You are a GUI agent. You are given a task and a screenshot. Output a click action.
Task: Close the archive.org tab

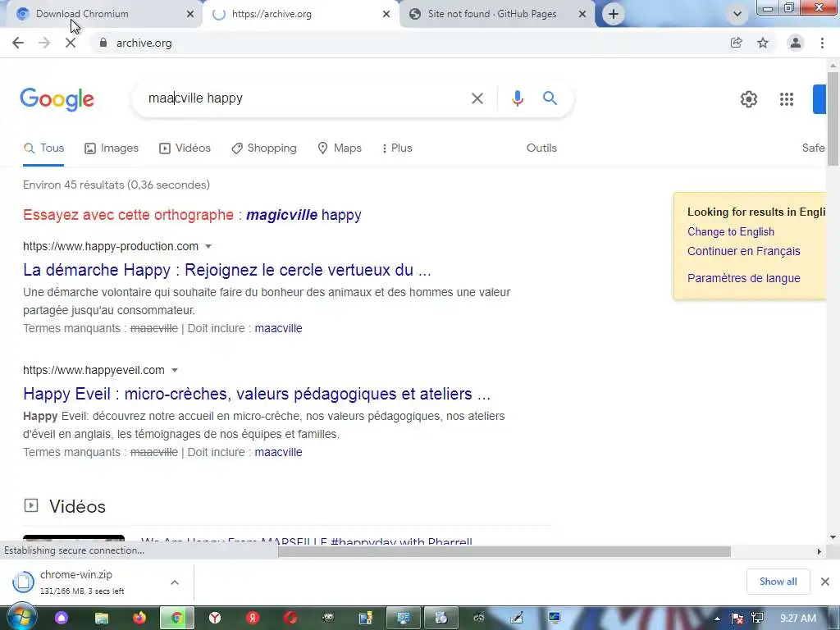point(386,14)
